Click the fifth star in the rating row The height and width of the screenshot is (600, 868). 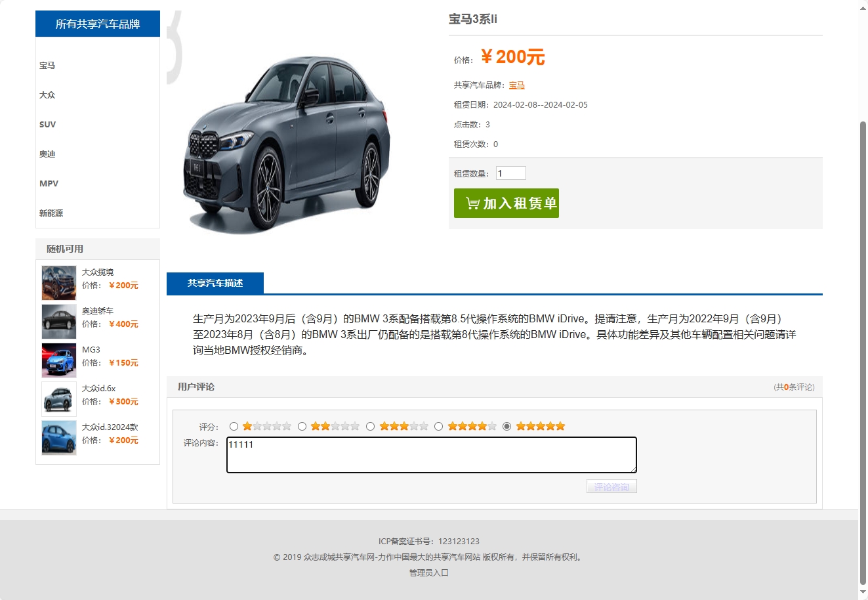(560, 425)
